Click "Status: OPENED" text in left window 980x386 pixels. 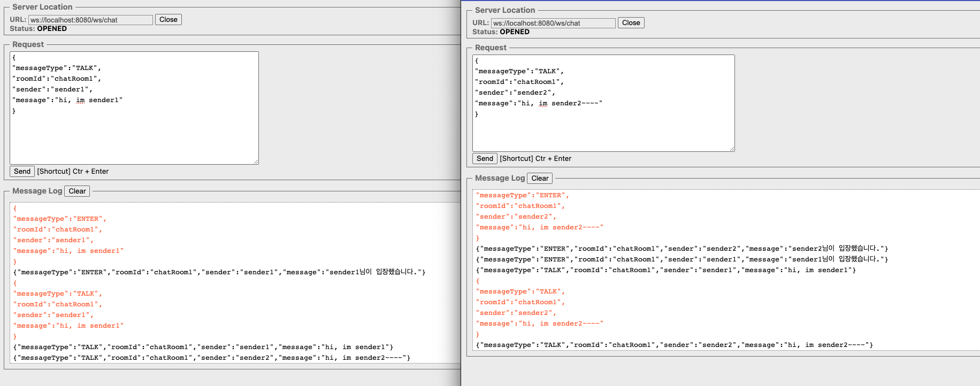pyautogui.click(x=38, y=29)
